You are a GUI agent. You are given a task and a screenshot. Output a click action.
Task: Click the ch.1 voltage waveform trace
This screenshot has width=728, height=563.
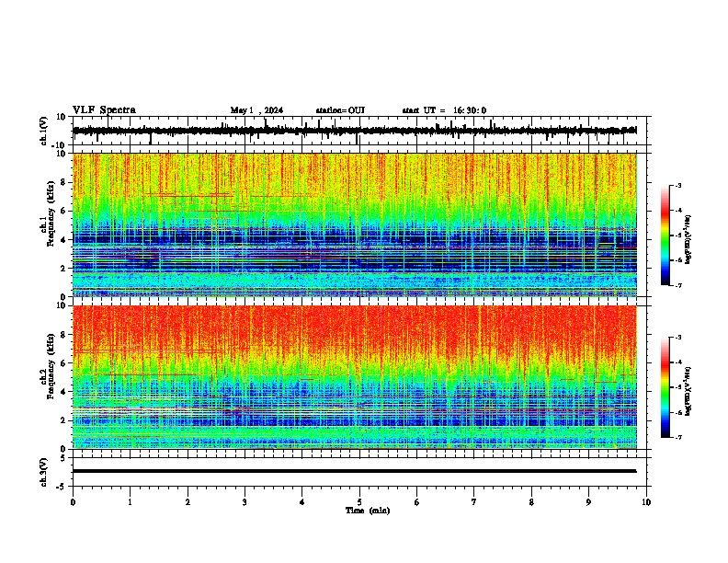[x=354, y=131]
